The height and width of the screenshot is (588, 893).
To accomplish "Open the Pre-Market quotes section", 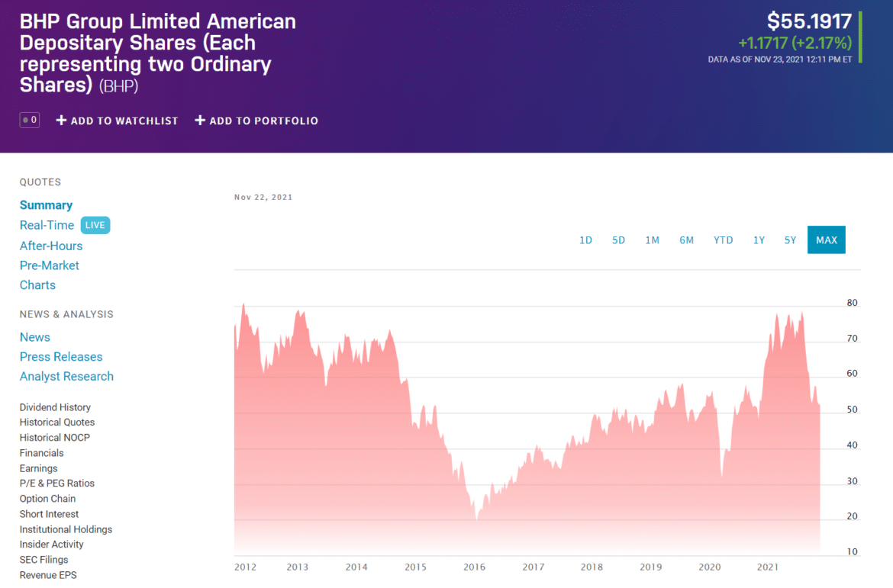I will tap(49, 265).
